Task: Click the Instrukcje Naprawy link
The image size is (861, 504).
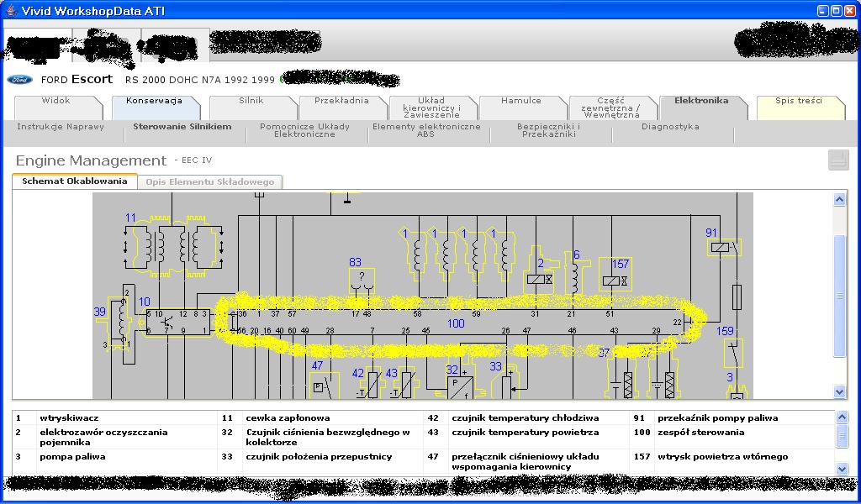Action: 61,127
